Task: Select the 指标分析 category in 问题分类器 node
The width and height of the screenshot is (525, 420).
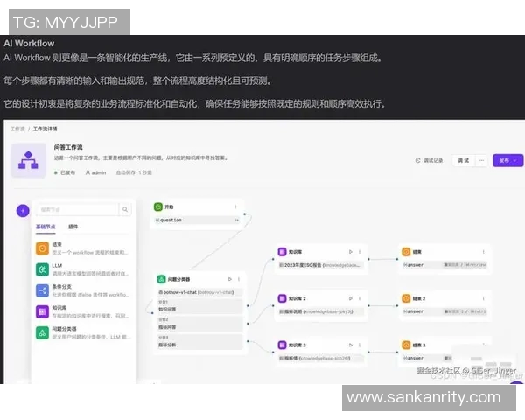Action: tap(199, 341)
